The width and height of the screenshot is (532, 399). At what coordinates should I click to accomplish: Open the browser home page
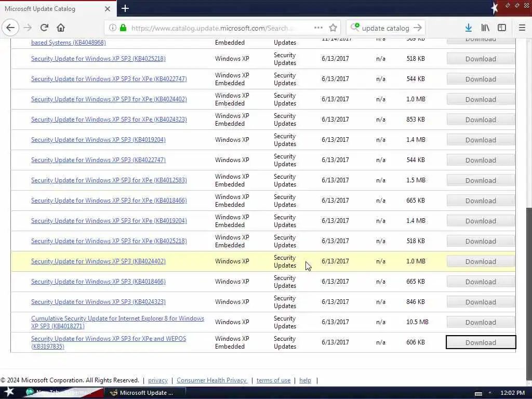pyautogui.click(x=61, y=28)
